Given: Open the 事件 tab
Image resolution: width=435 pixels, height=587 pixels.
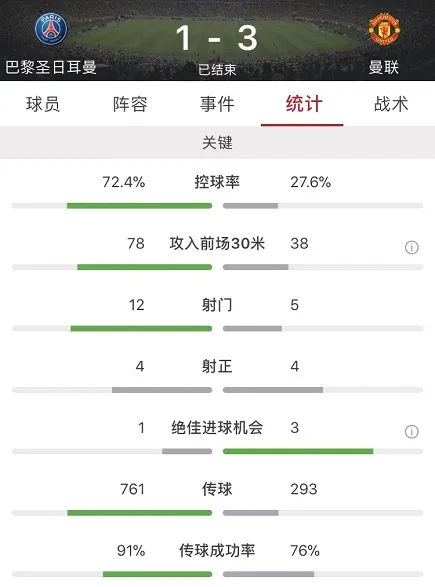Looking at the screenshot, I should coord(217,104).
